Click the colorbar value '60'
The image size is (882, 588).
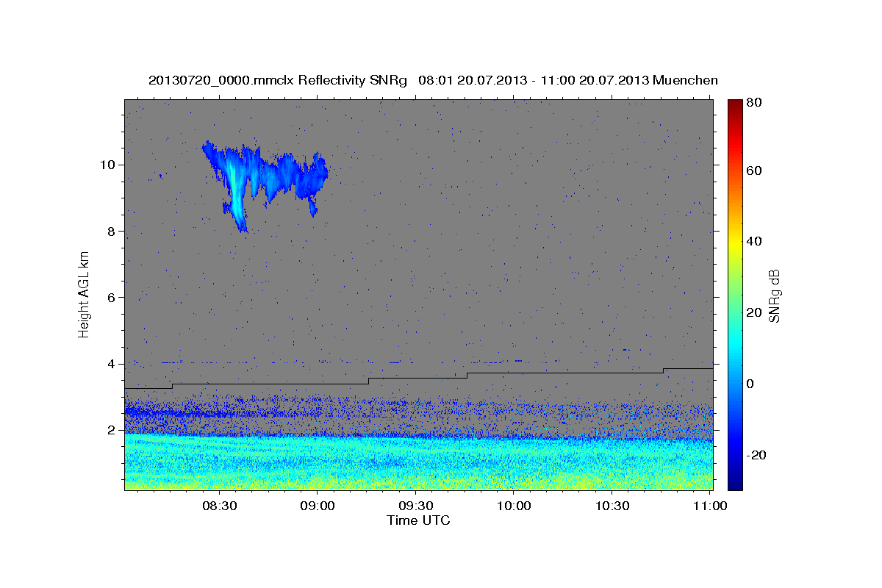click(753, 171)
